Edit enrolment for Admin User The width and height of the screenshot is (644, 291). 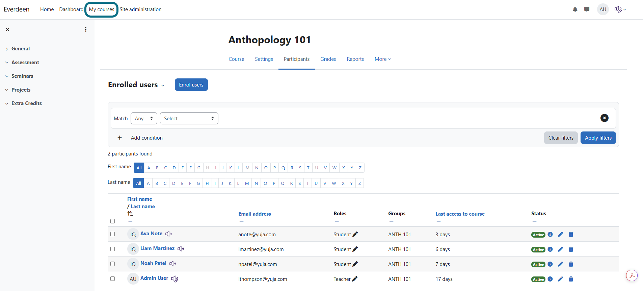(561, 279)
